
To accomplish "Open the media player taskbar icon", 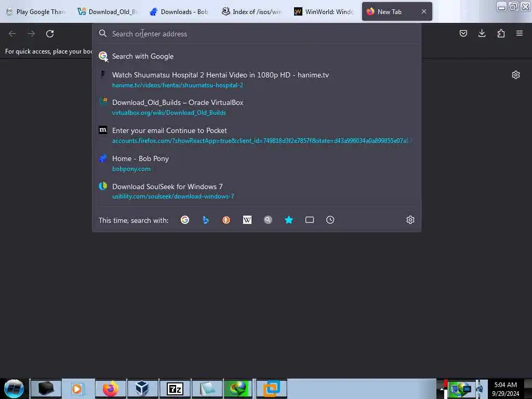I will coord(77,389).
